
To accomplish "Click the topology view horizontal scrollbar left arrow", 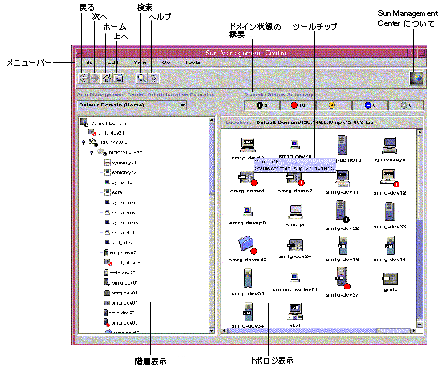I will coord(224,330).
